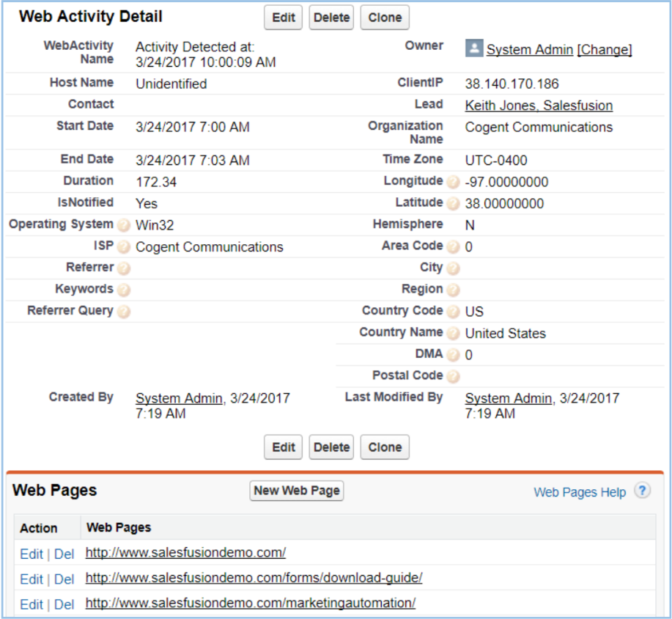Click the help icon beside ISP label

point(124,246)
